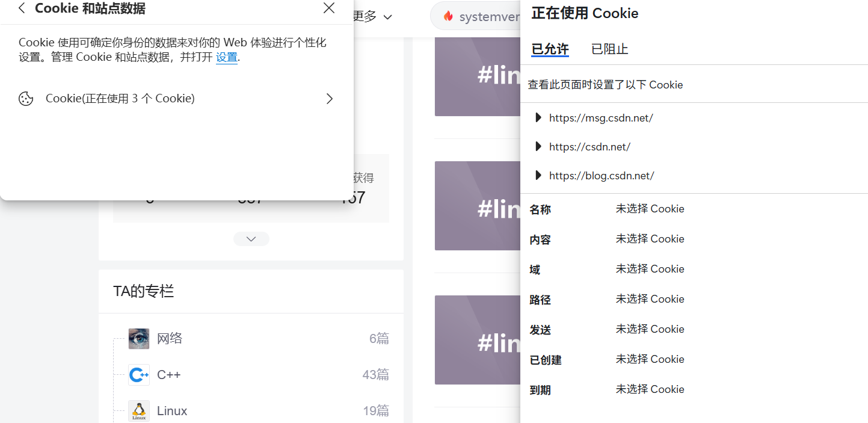Open the C++ column icon
The width and height of the screenshot is (868, 423).
[139, 375]
